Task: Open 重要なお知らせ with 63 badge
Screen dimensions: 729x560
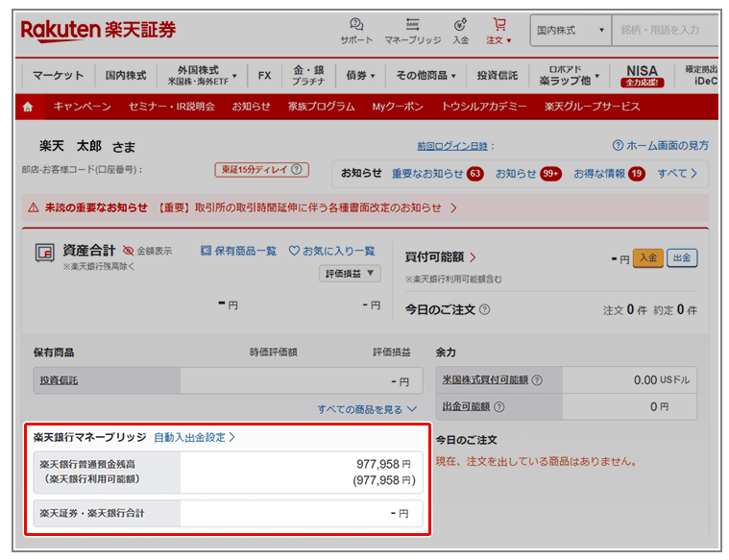Action: pos(437,174)
